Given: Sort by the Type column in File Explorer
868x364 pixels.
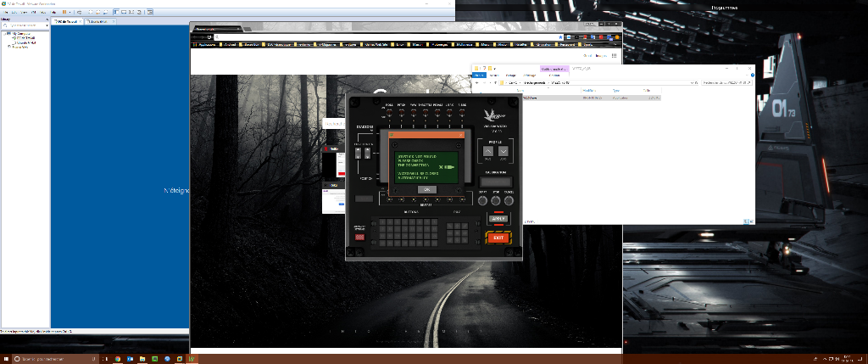Looking at the screenshot, I should [616, 90].
